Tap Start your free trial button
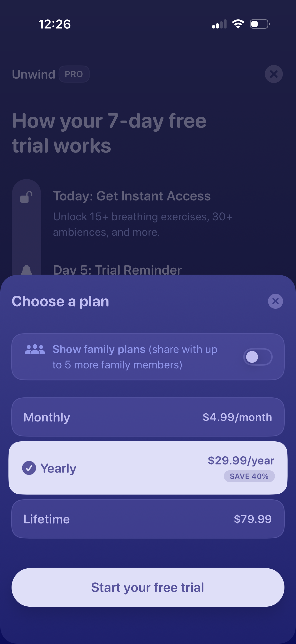This screenshot has height=644, width=296. coord(148,587)
